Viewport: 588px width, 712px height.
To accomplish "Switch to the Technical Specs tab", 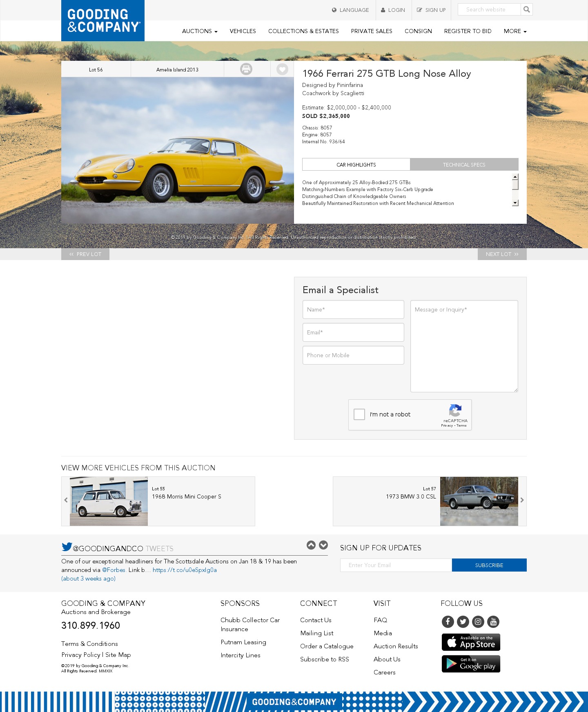I will pos(464,165).
